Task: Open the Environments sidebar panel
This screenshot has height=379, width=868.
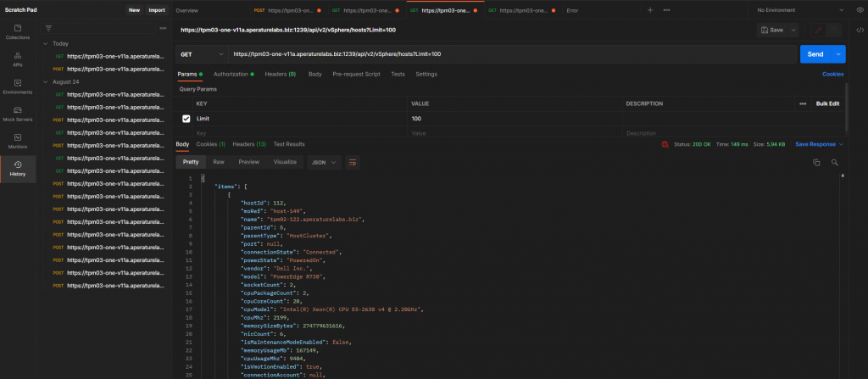Action: point(18,86)
